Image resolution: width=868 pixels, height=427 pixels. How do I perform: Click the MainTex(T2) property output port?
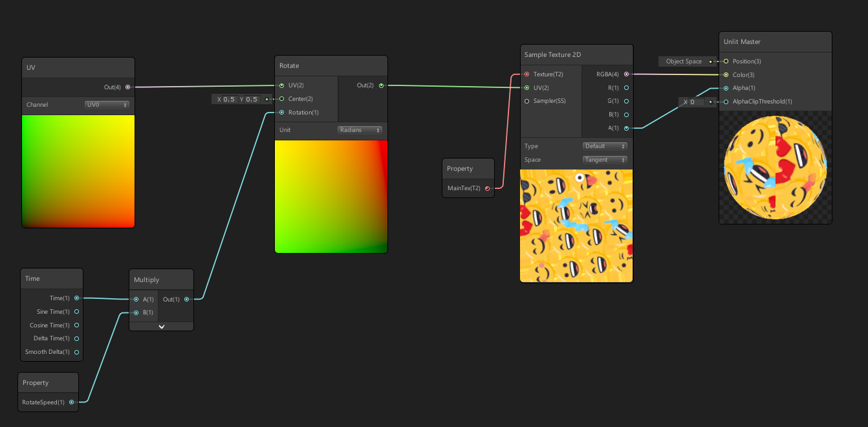click(x=487, y=188)
